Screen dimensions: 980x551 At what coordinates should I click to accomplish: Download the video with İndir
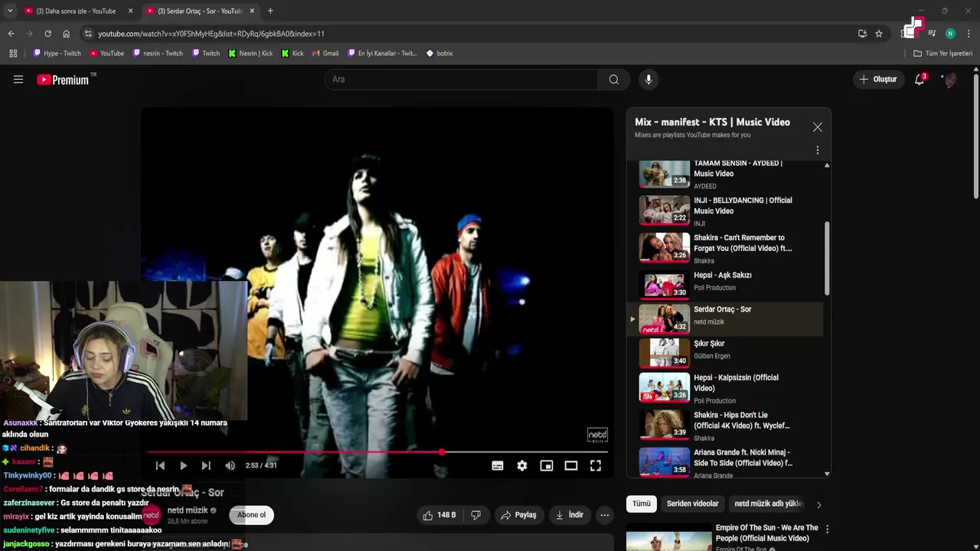(x=570, y=515)
